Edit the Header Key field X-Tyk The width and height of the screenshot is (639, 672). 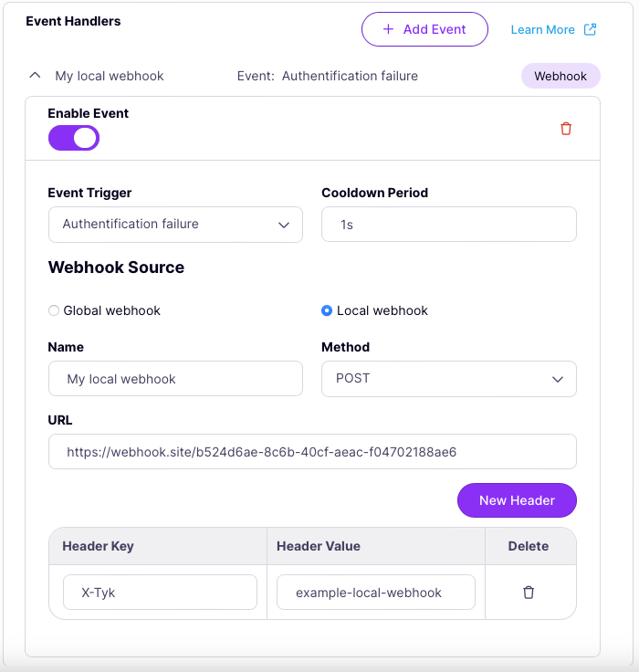click(x=160, y=593)
